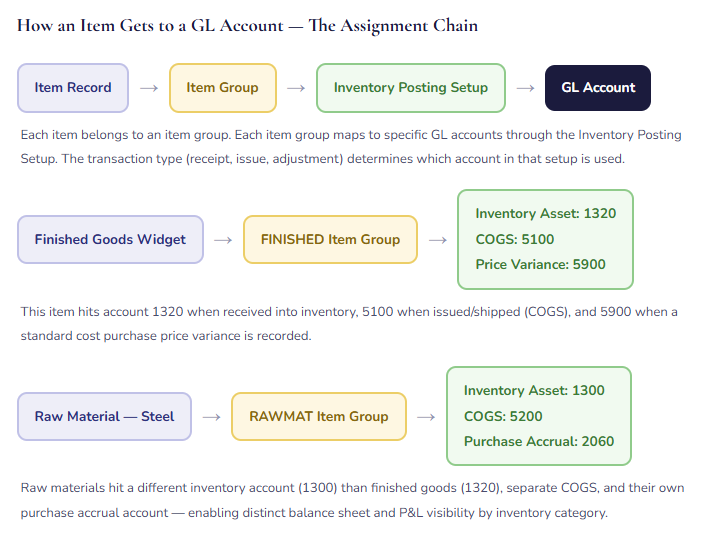Click the arrow pointing to GL Account
The width and height of the screenshot is (728, 541).
coord(525,88)
